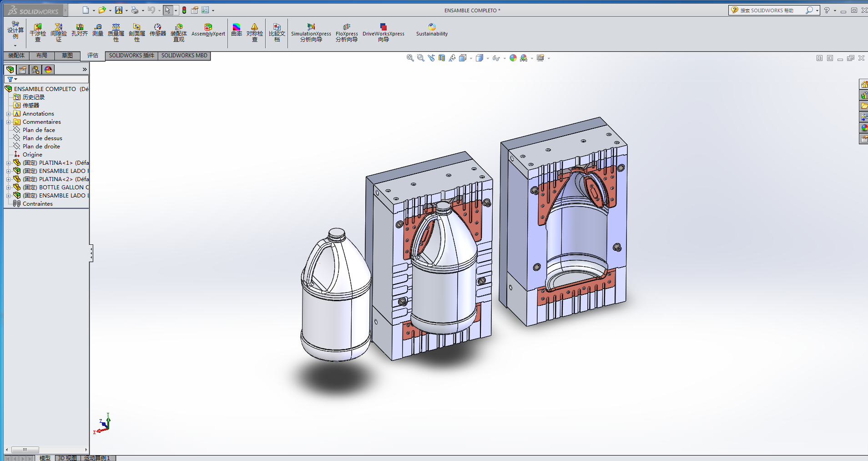Expand the PLATINA<1> tree node
The height and width of the screenshot is (461, 868).
pyautogui.click(x=8, y=163)
